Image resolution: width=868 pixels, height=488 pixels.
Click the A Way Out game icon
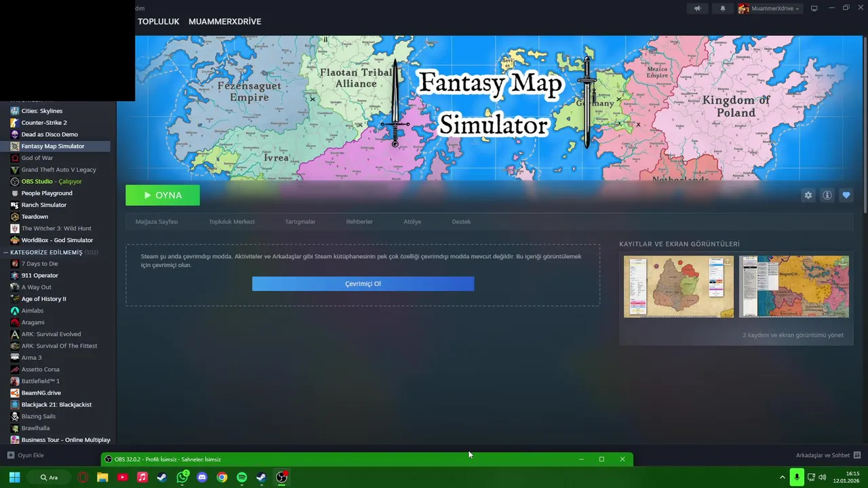coord(15,287)
